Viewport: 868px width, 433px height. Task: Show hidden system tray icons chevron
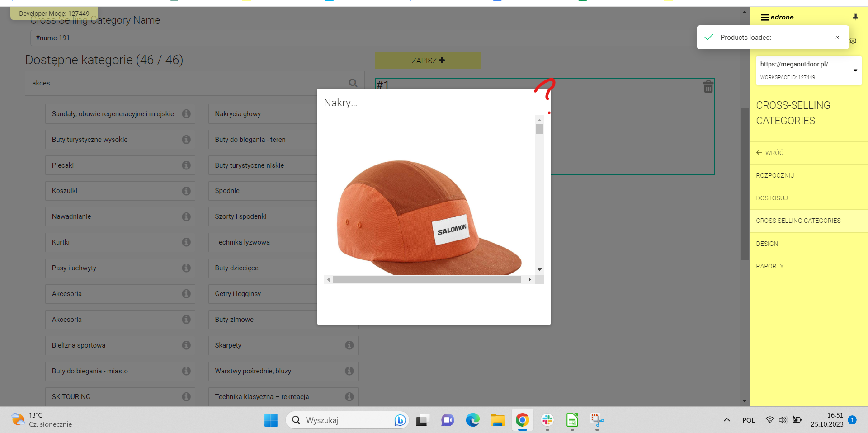727,420
